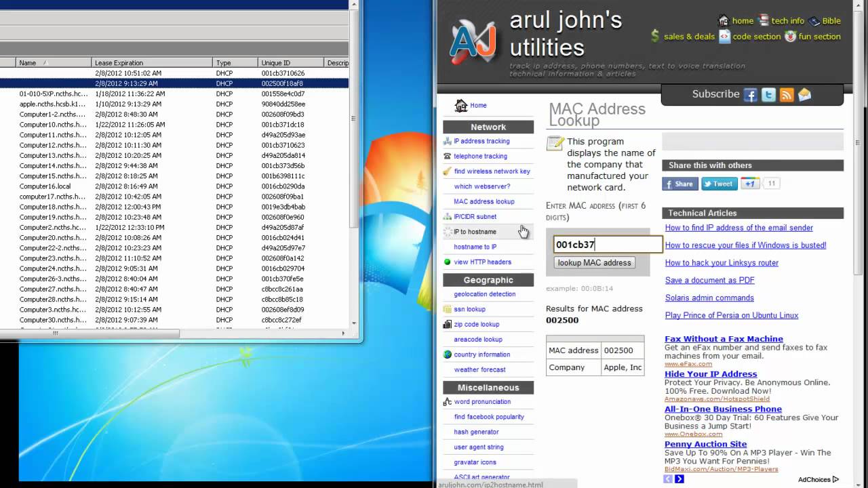The image size is (868, 488).
Task: Click the subnet icon beside IP/CIDR subnet
Action: click(x=448, y=217)
